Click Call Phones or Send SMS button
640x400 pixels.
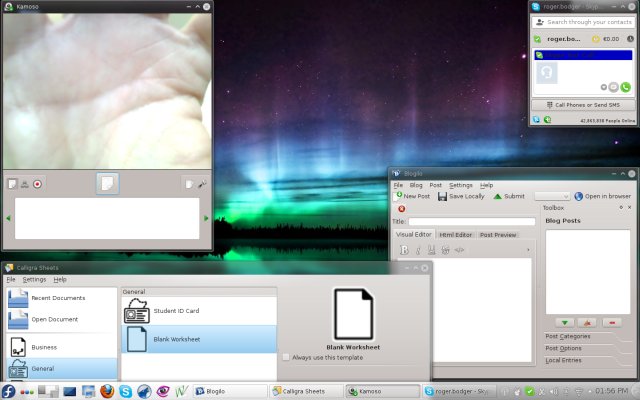583,105
